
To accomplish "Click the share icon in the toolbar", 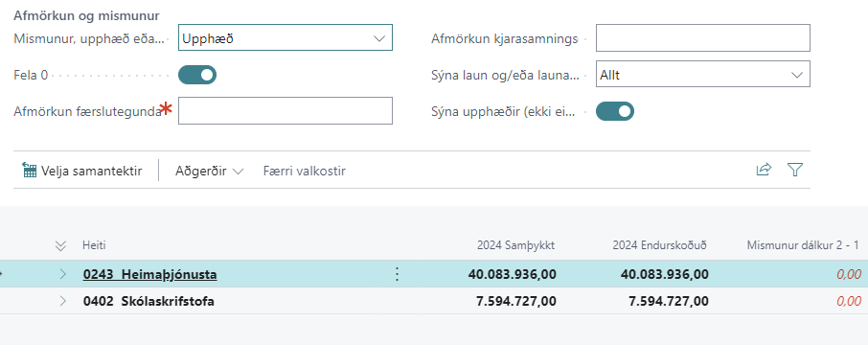I will click(764, 170).
